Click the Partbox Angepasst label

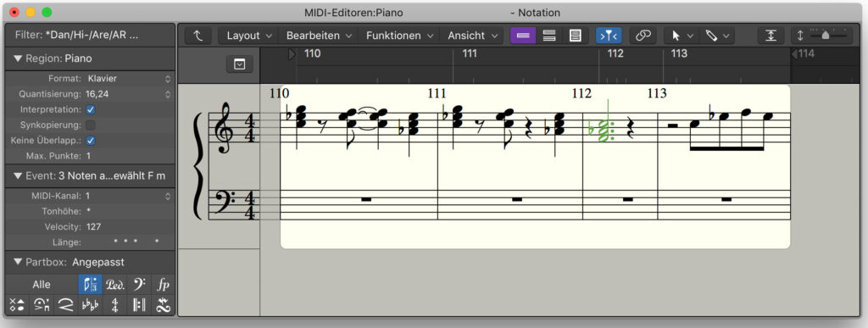[98, 262]
